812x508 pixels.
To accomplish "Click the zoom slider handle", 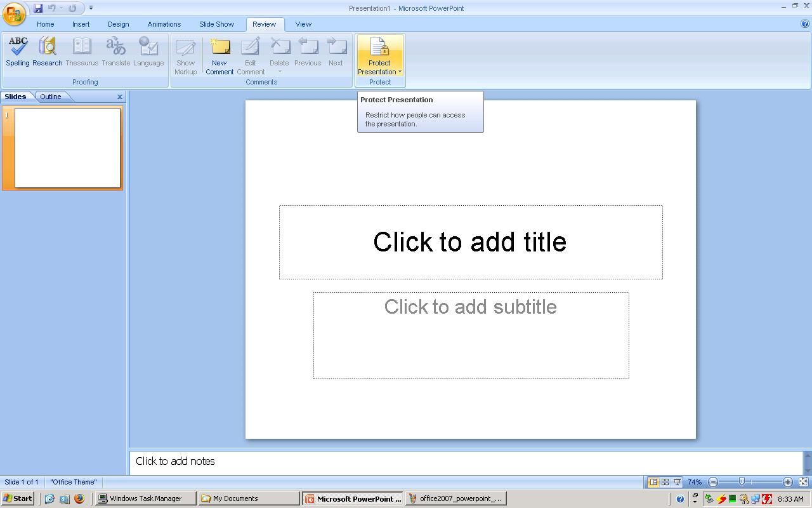I will point(742,482).
